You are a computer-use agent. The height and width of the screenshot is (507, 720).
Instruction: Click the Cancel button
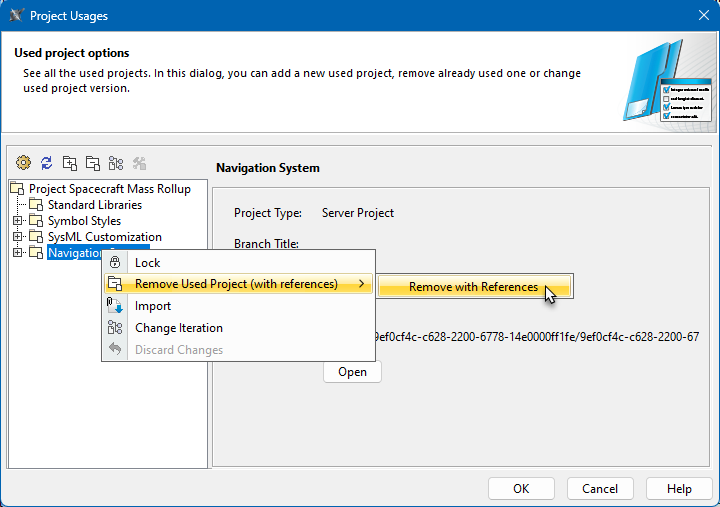600,489
